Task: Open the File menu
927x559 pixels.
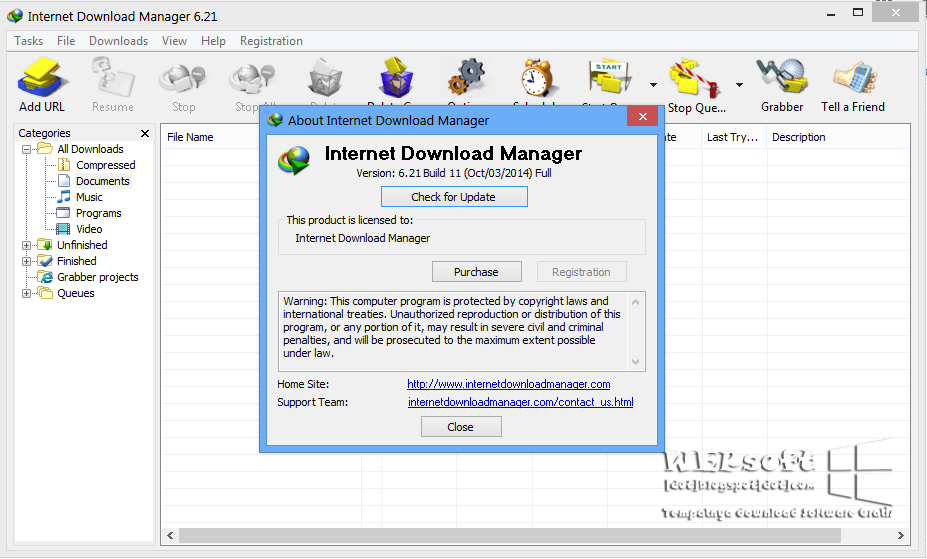Action: pyautogui.click(x=66, y=41)
